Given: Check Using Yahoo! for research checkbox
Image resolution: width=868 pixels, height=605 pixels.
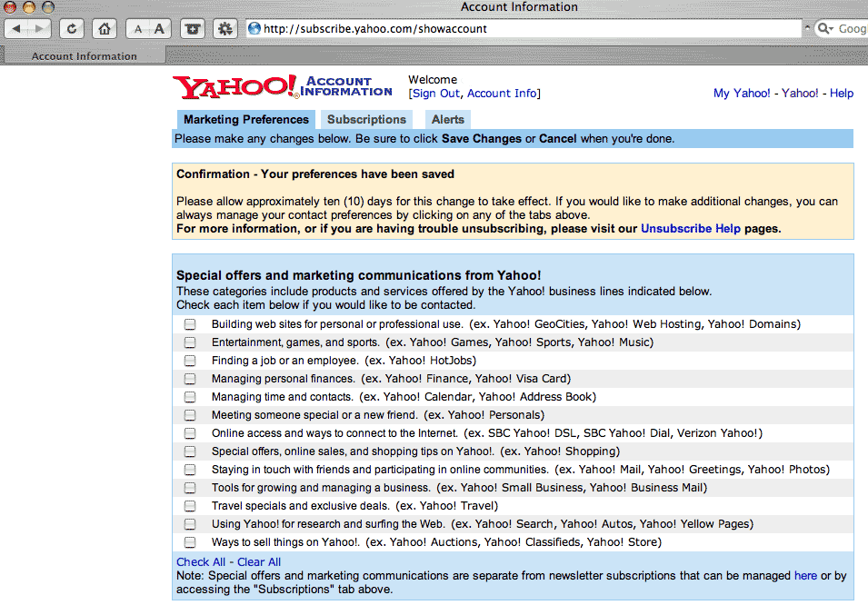Looking at the screenshot, I should pyautogui.click(x=190, y=524).
